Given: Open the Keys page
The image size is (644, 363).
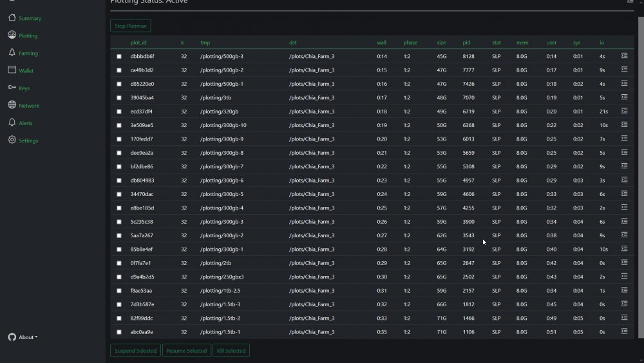Looking at the screenshot, I should [x=24, y=88].
